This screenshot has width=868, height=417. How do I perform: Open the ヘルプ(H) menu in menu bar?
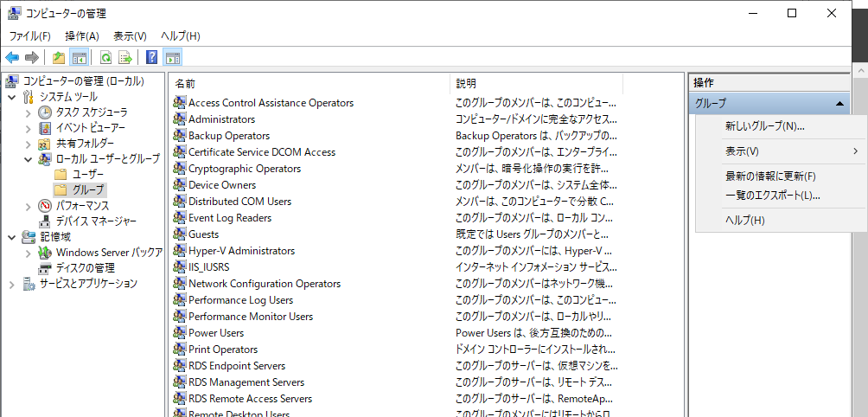pyautogui.click(x=181, y=36)
